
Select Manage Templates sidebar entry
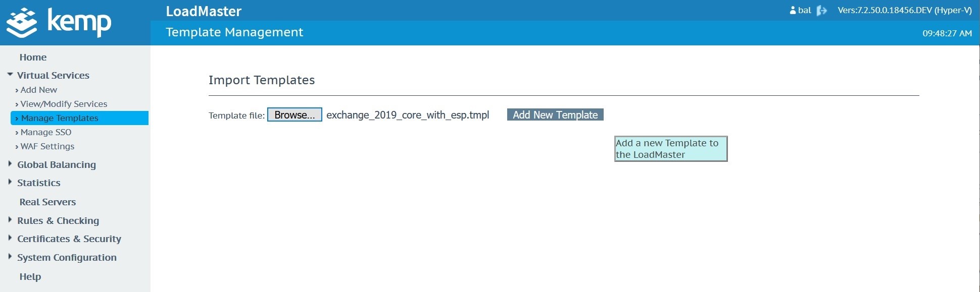coord(60,118)
